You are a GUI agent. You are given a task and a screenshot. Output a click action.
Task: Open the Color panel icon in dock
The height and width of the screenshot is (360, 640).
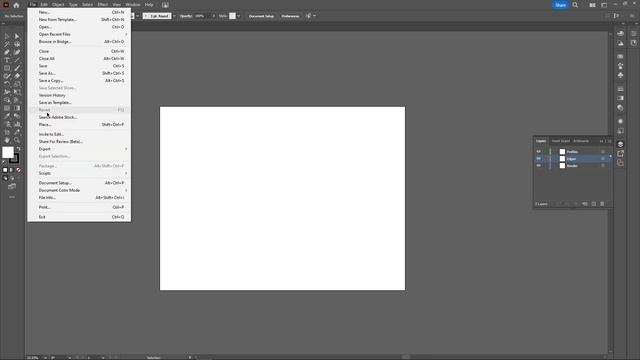(620, 33)
